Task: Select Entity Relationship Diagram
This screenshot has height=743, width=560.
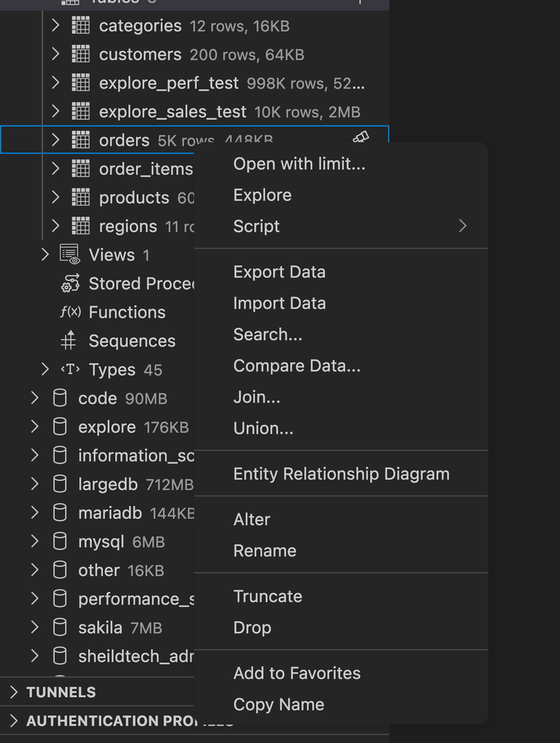Action: coord(341,474)
